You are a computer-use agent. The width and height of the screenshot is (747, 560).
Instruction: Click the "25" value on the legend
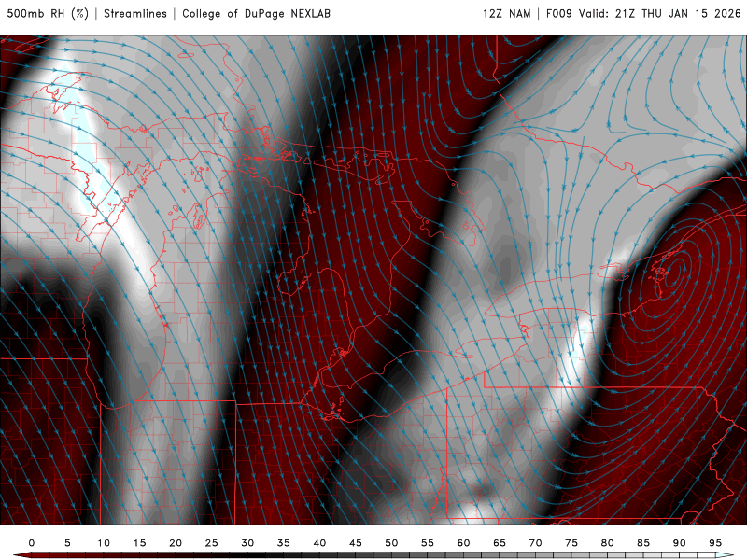coord(212,543)
